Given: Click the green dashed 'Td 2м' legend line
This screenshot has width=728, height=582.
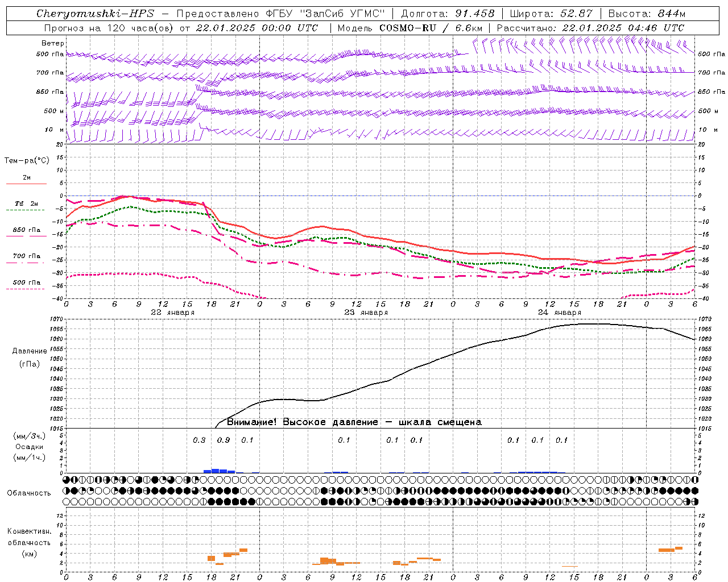Looking at the screenshot, I should [x=26, y=210].
